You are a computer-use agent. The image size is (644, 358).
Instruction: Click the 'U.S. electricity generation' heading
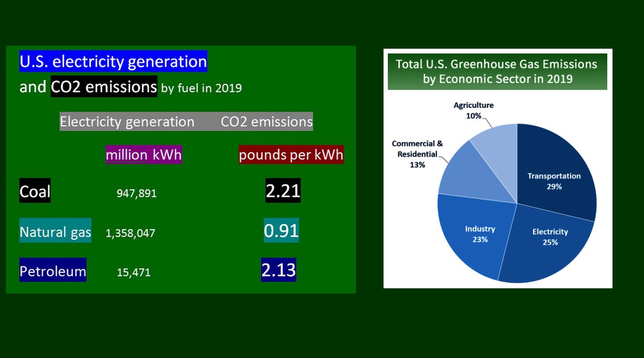[113, 62]
